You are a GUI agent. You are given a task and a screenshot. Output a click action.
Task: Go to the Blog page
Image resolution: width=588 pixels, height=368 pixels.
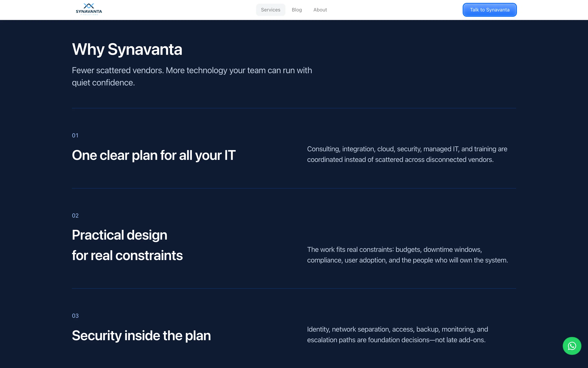tap(297, 10)
